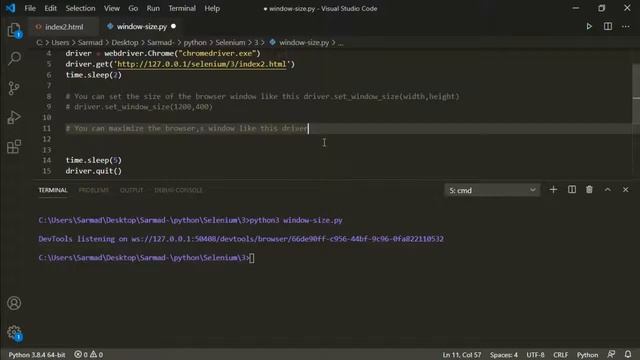The width and height of the screenshot is (640, 360).
Task: Create a new terminal with plus icon
Action: tap(553, 190)
